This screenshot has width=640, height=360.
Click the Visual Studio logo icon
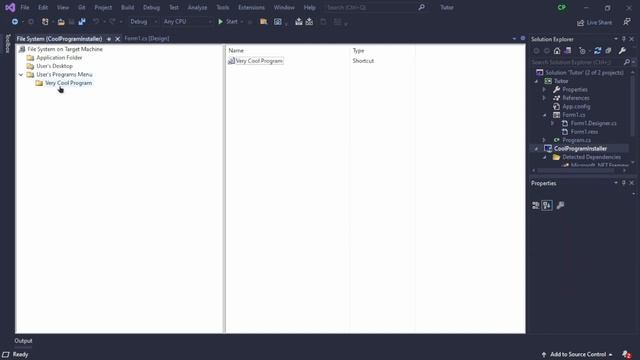click(x=10, y=7)
